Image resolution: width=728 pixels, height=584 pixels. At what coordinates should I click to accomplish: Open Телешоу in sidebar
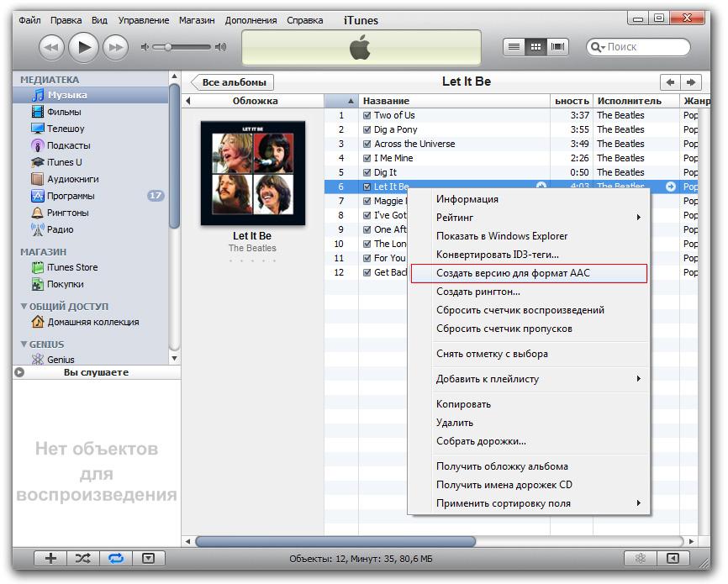(91, 129)
